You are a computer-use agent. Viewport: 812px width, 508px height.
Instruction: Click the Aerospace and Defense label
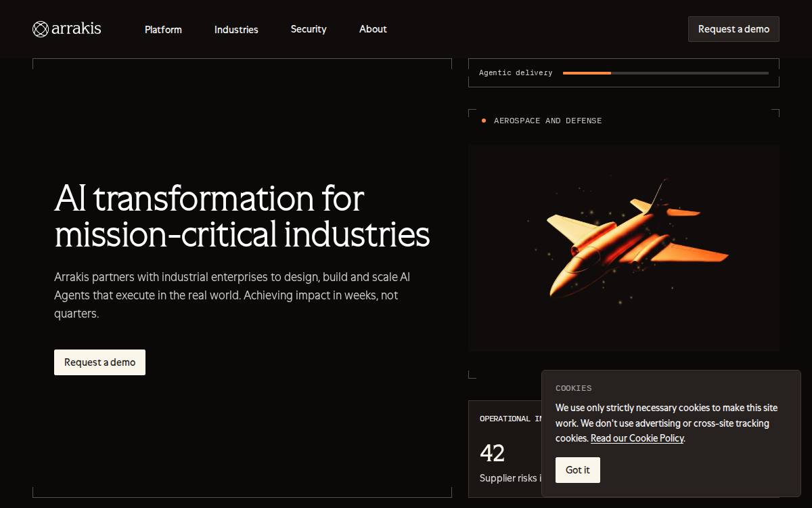[548, 121]
